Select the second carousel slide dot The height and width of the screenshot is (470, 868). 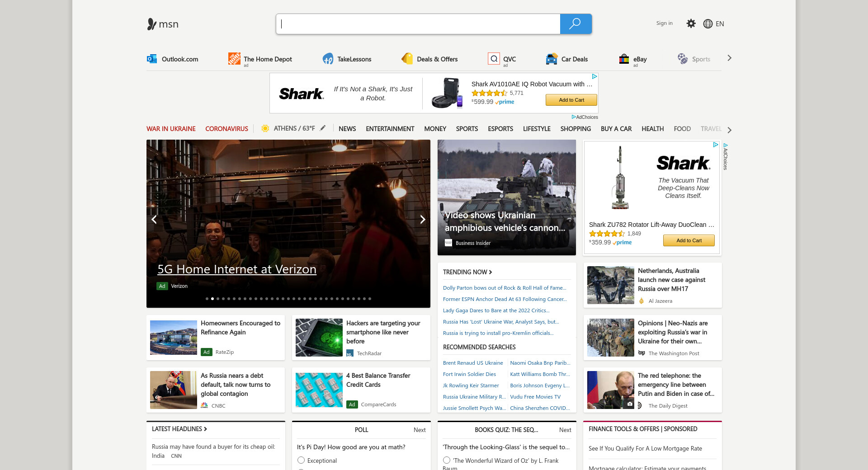coord(212,299)
